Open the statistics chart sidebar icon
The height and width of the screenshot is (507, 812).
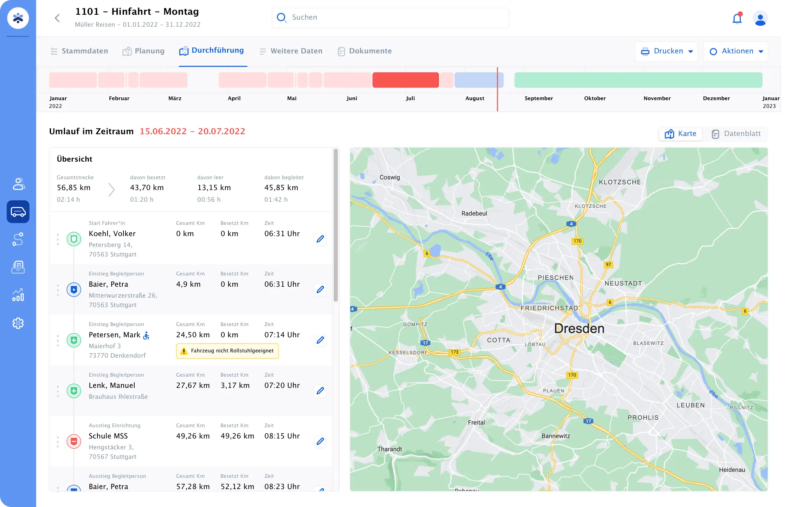tap(18, 295)
